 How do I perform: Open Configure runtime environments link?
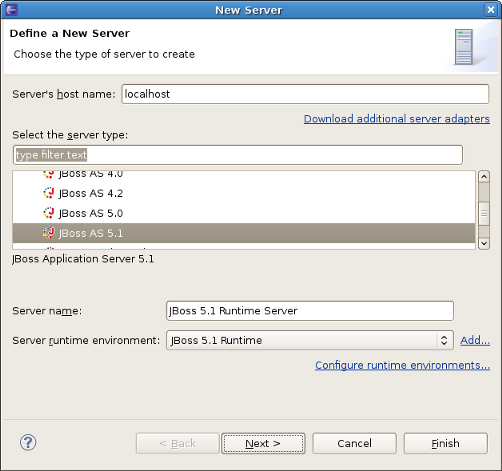pyautogui.click(x=402, y=365)
